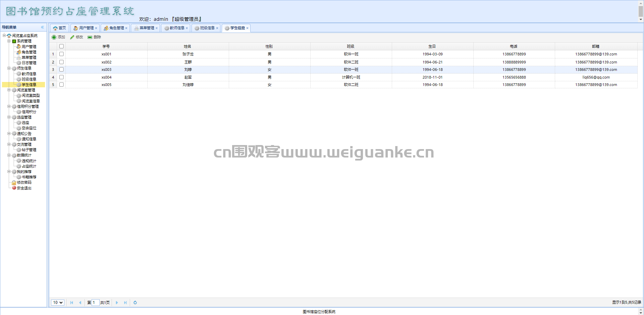
Task: Collapse the 阅览室管理 tree node
Action: 9,90
